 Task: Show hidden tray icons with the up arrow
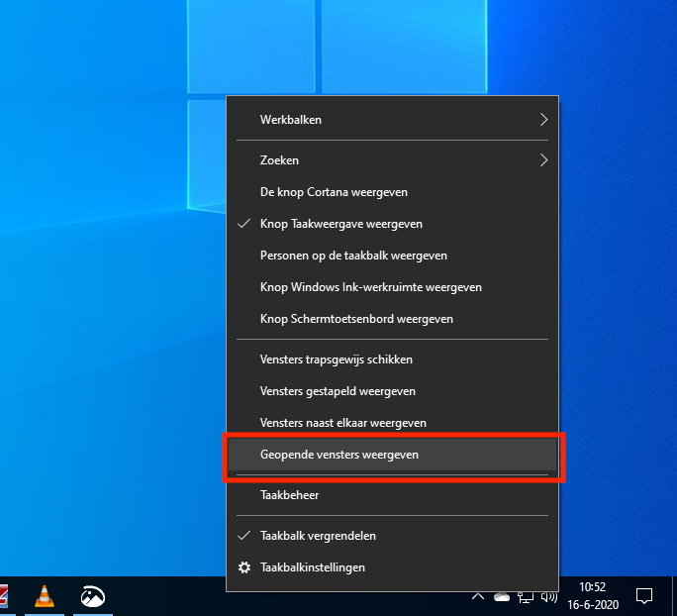pos(478,597)
